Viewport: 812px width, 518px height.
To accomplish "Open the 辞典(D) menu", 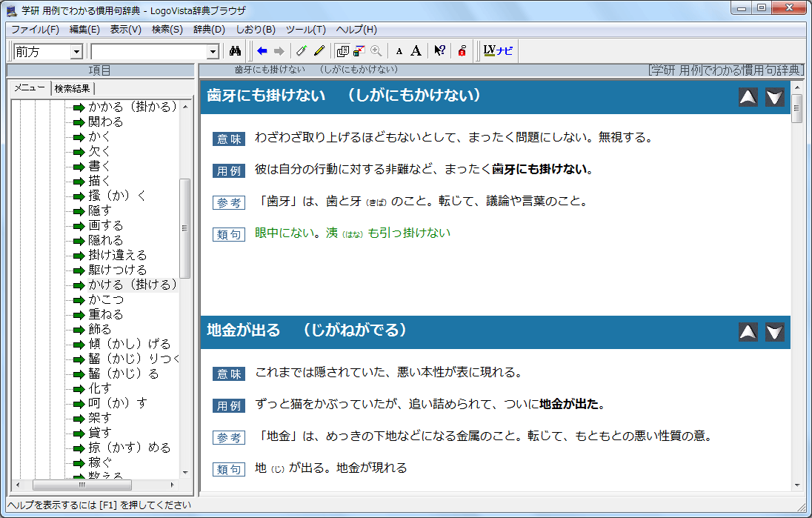I will pyautogui.click(x=209, y=30).
